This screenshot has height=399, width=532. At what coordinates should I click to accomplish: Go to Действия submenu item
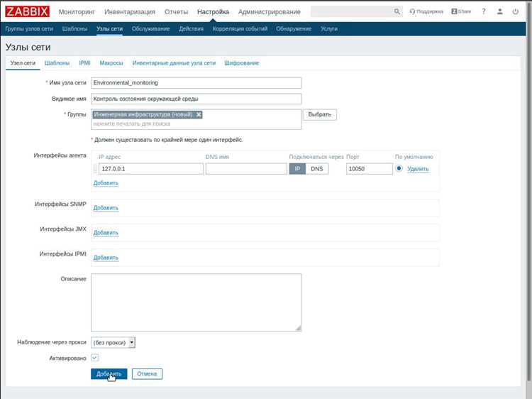[x=191, y=29]
